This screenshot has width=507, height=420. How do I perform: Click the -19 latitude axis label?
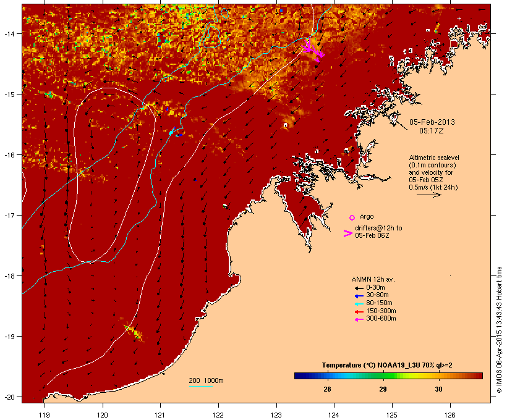pyautogui.click(x=9, y=337)
